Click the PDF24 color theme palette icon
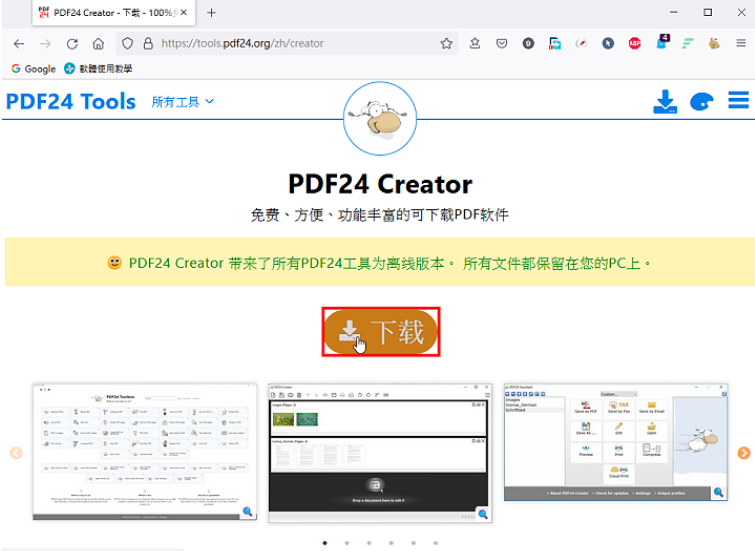The image size is (755, 551). coord(702,102)
